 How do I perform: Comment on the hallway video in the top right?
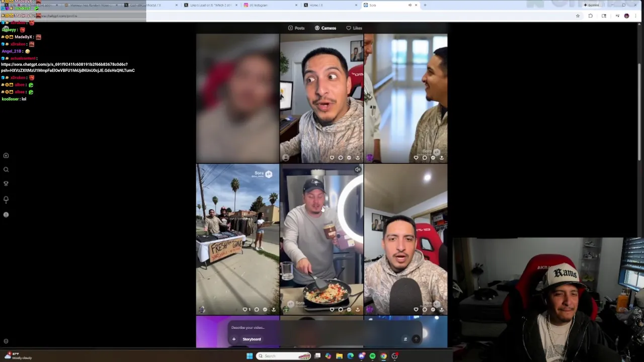pyautogui.click(x=425, y=158)
